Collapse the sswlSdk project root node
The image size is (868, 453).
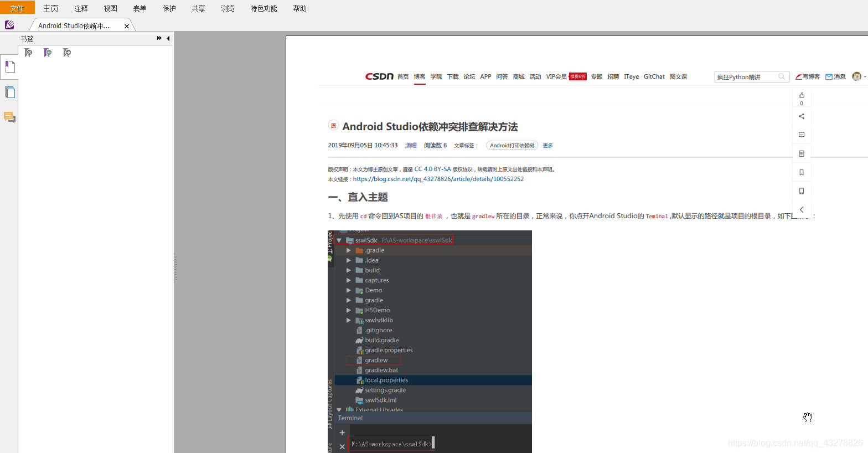pyautogui.click(x=339, y=240)
